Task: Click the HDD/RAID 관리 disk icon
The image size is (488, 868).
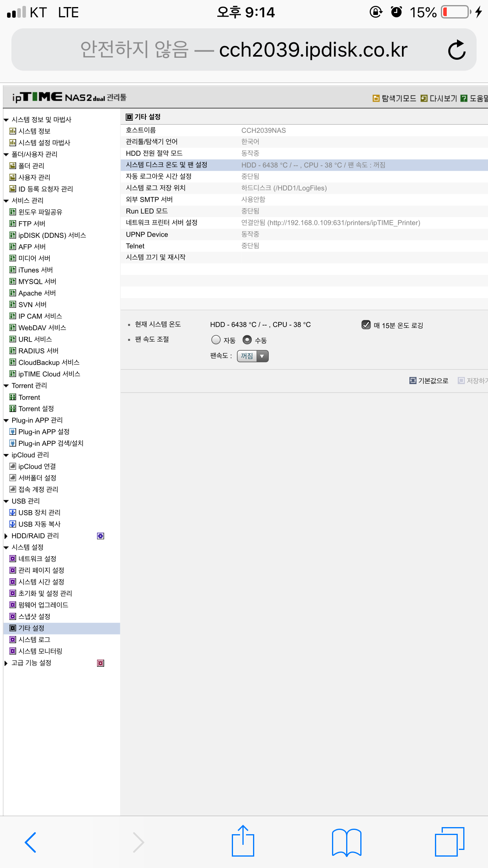Action: click(x=101, y=536)
